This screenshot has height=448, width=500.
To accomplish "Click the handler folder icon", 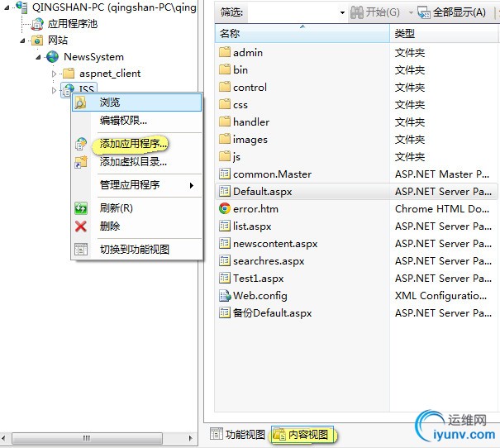I will click(225, 122).
